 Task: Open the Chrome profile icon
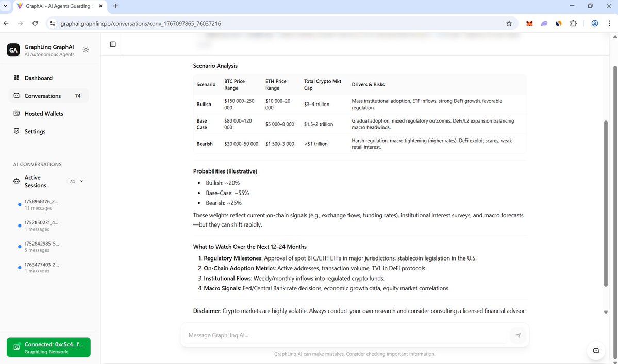595,23
